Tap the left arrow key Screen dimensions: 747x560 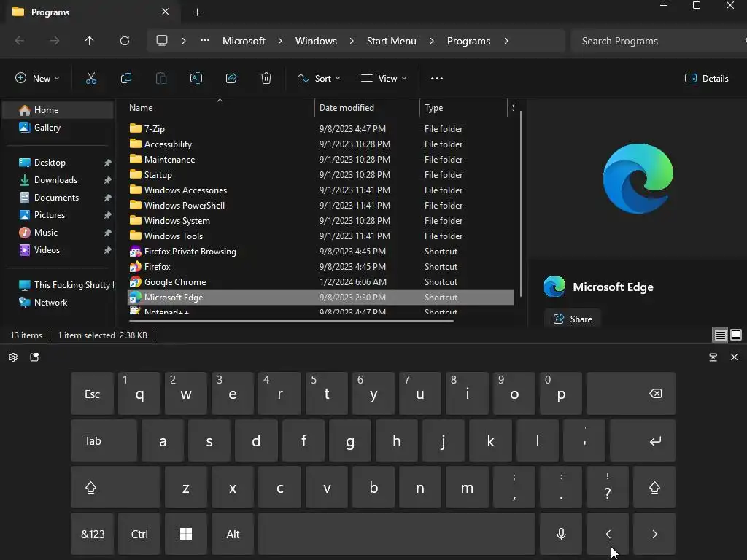tap(608, 534)
